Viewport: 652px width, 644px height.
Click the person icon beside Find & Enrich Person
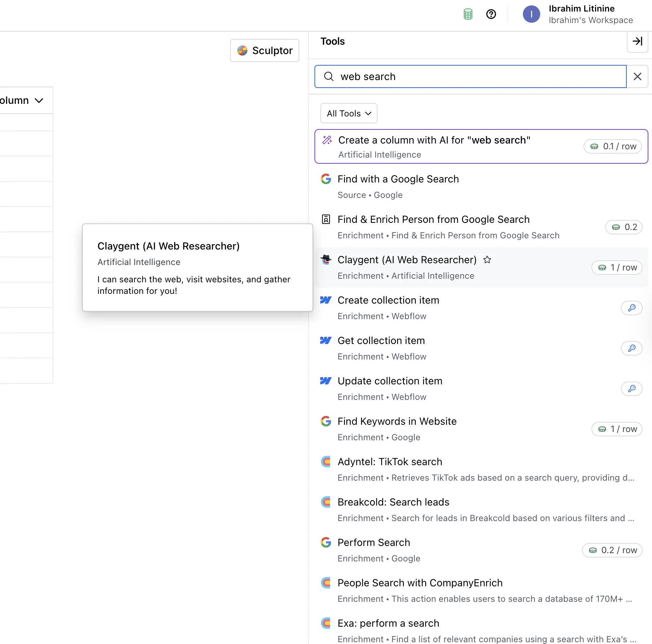pyautogui.click(x=326, y=219)
